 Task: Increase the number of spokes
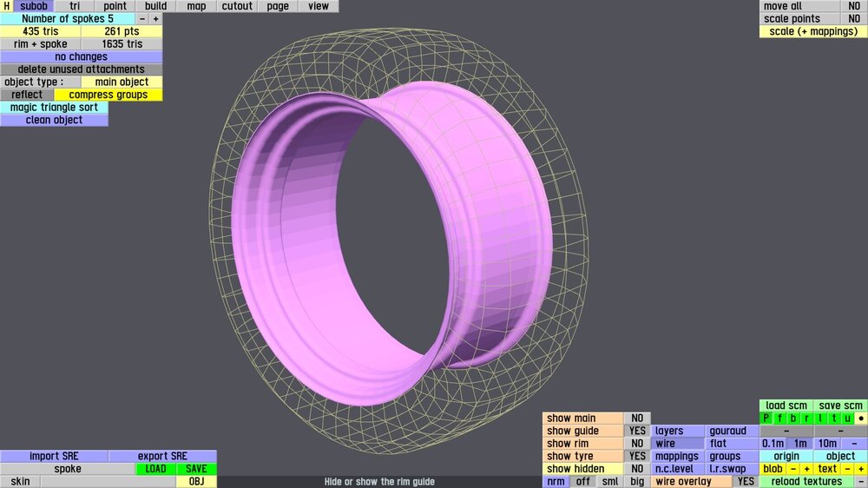coord(155,19)
